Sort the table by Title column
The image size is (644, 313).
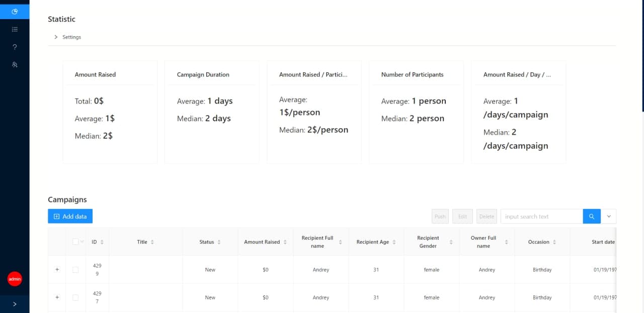click(x=145, y=242)
